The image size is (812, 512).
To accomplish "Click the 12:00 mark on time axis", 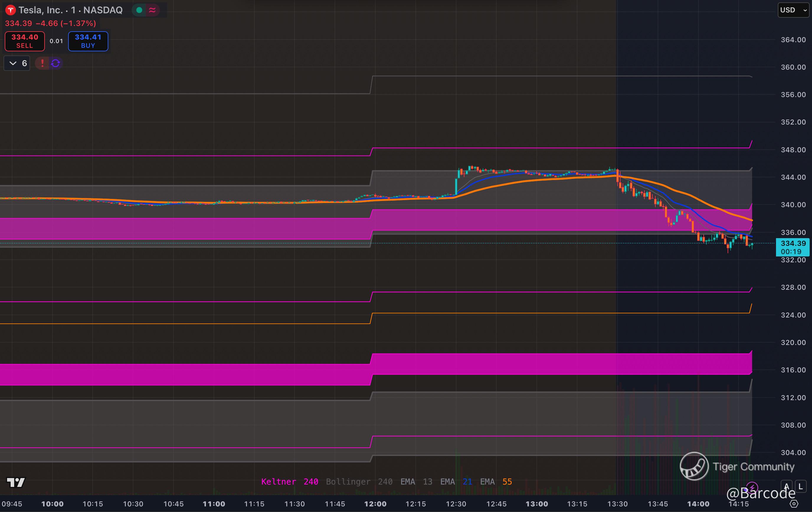I will pyautogui.click(x=375, y=504).
